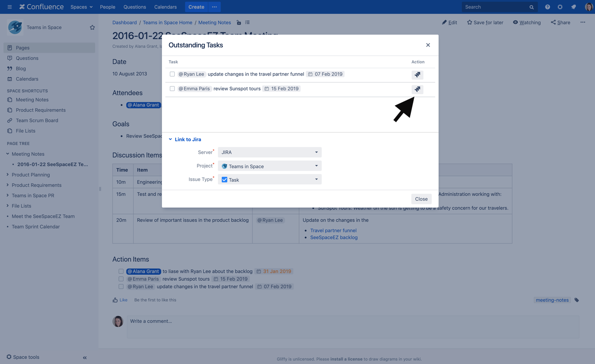Toggle the Watching eye button
Screen dimensions: 595x364
(x=527, y=23)
